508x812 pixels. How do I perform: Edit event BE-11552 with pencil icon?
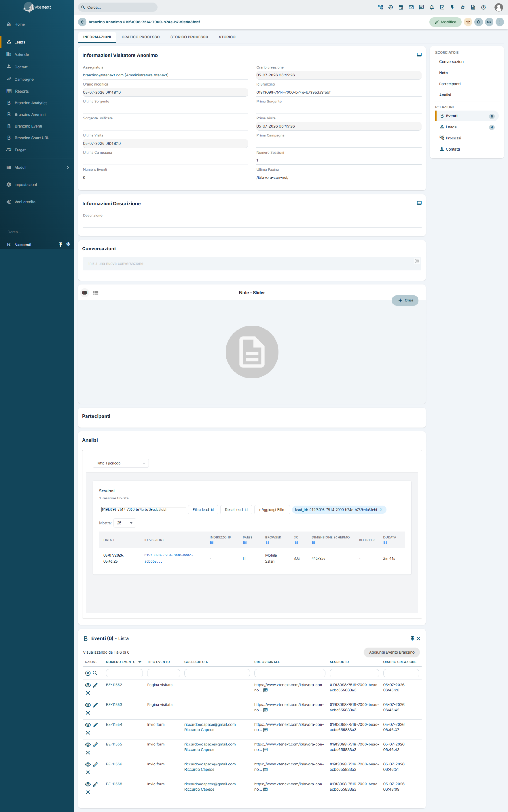pos(96,685)
